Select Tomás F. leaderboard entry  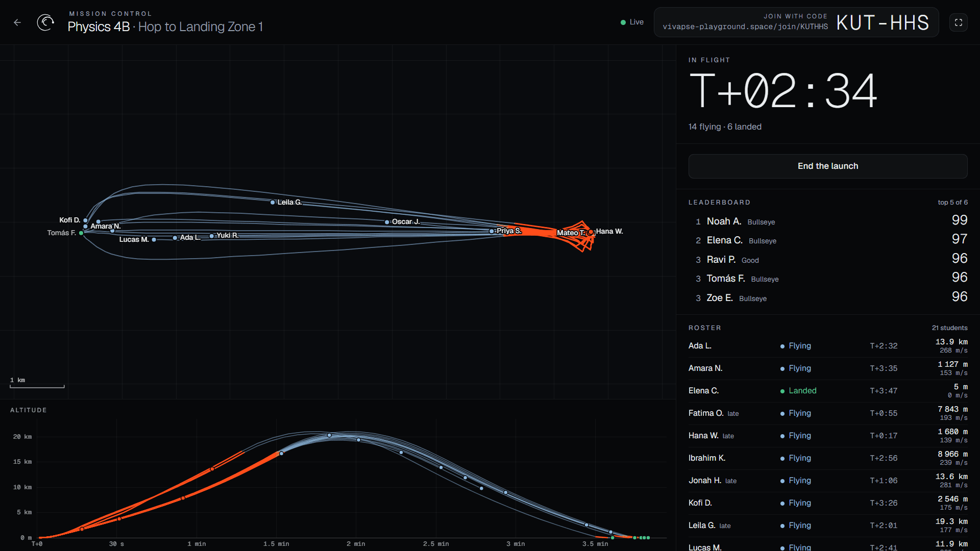click(828, 278)
